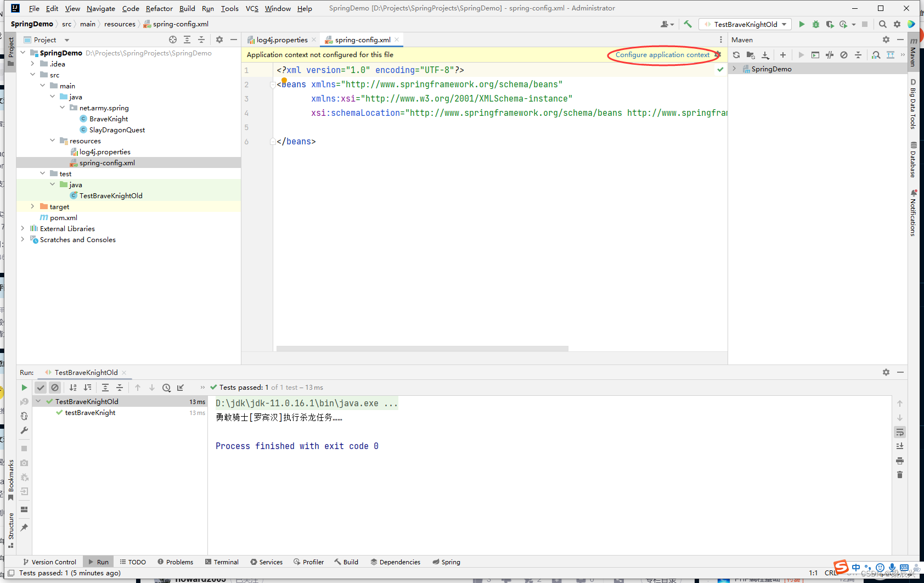The height and width of the screenshot is (583, 924).
Task: Open the Refactor menu
Action: tap(159, 8)
